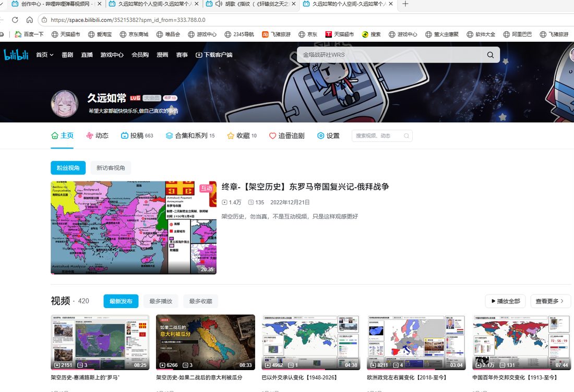574x392 pixels.
Task: Click the 03:04 Europe parties video thumbnail
Action: point(416,342)
